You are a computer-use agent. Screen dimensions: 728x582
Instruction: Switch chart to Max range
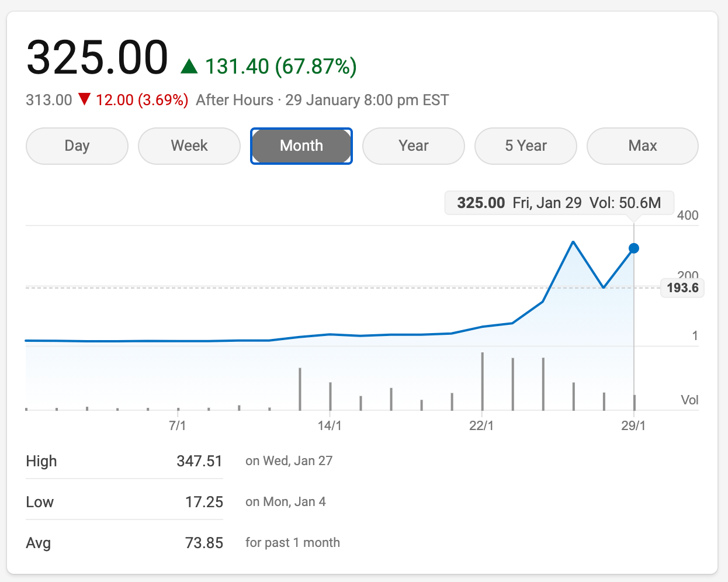point(643,146)
